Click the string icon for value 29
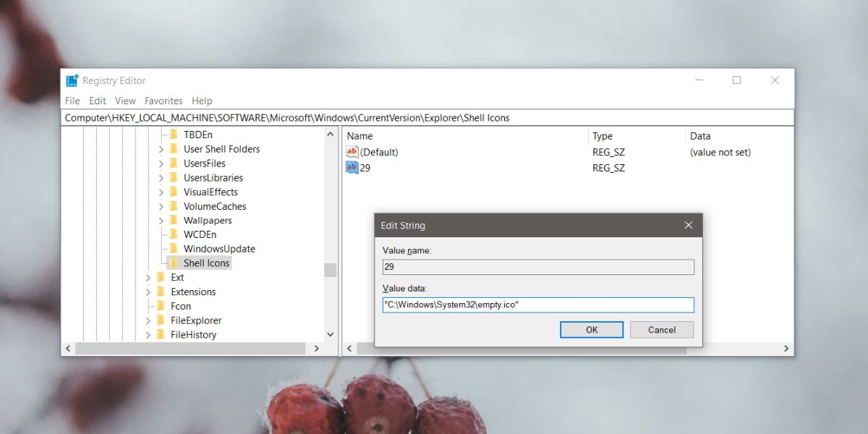868x434 pixels. [352, 168]
